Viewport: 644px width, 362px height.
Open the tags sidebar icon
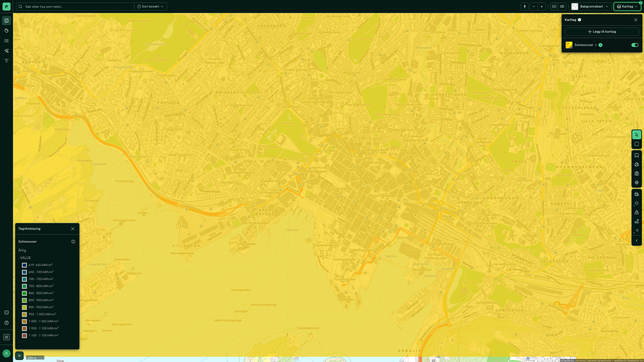[x=7, y=31]
